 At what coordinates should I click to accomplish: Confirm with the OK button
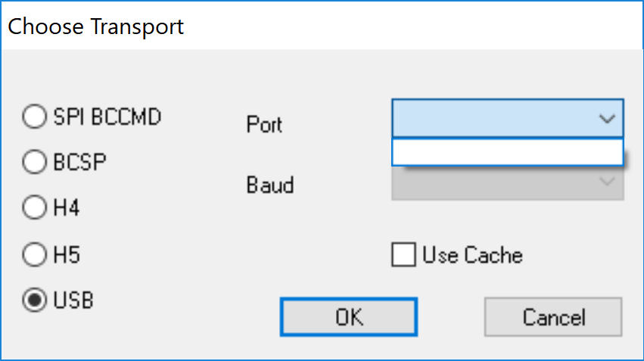pos(348,316)
